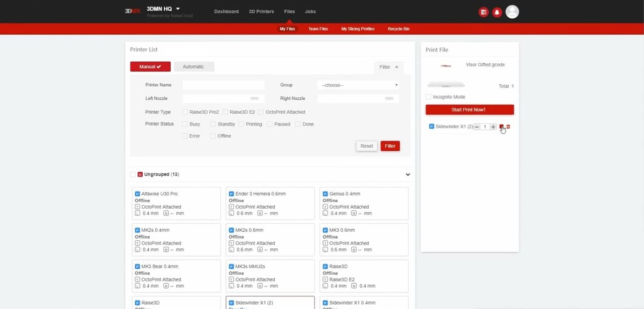Tick the Busy status checkbox
The width and height of the screenshot is (644, 309).
185,124
